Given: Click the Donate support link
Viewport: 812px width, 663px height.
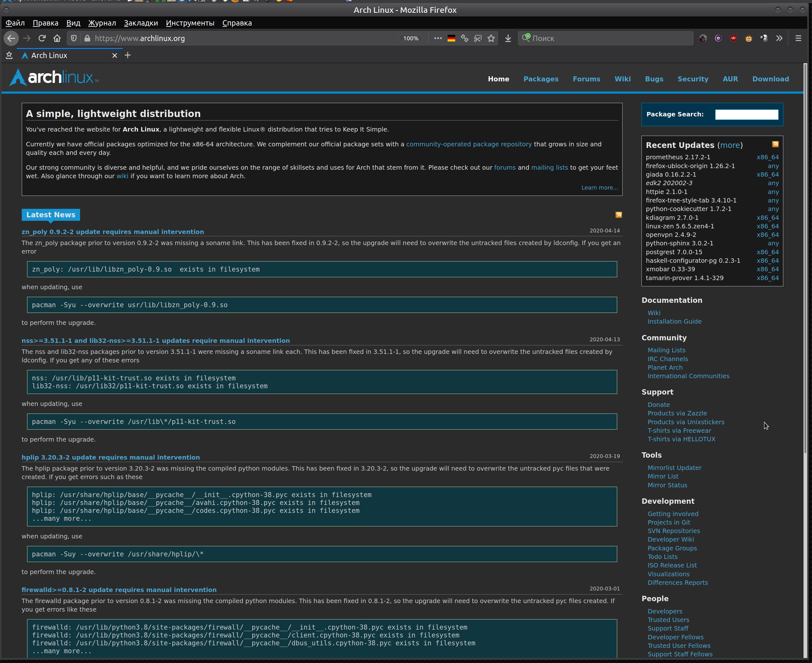Looking at the screenshot, I should [x=658, y=405].
